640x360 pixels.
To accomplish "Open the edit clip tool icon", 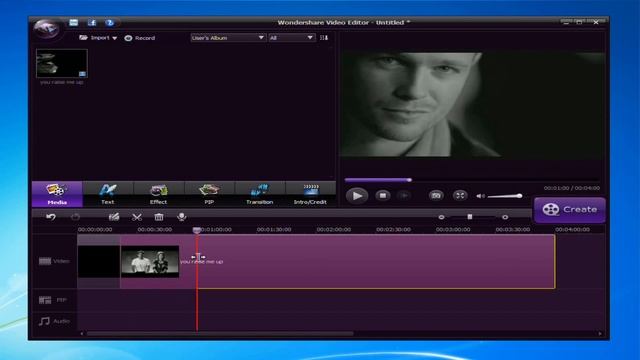I will click(114, 217).
